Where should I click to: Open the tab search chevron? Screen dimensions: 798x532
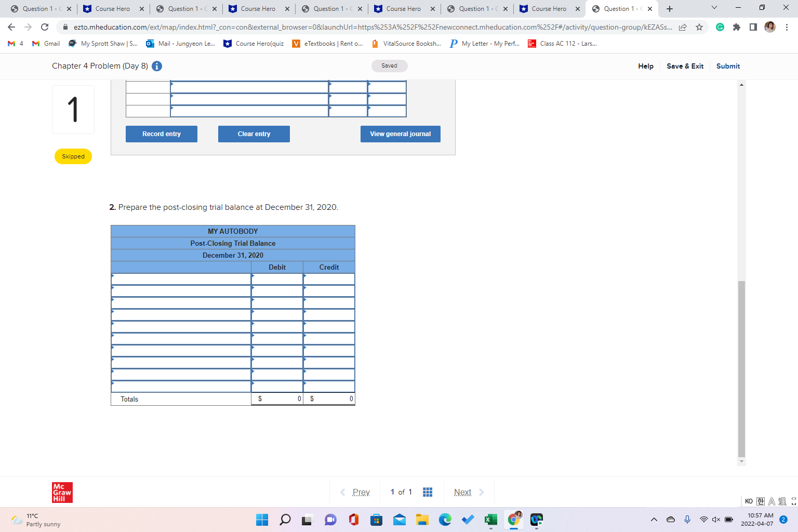pyautogui.click(x=714, y=8)
